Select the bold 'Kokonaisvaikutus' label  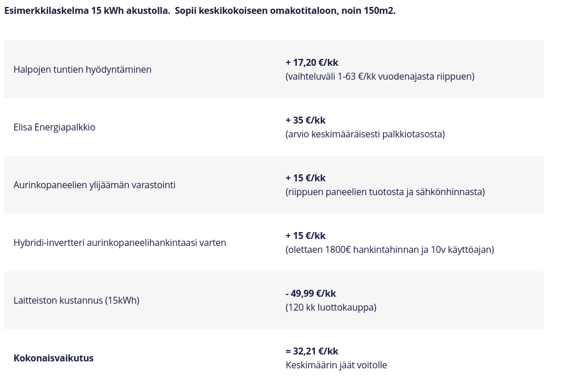pos(53,358)
